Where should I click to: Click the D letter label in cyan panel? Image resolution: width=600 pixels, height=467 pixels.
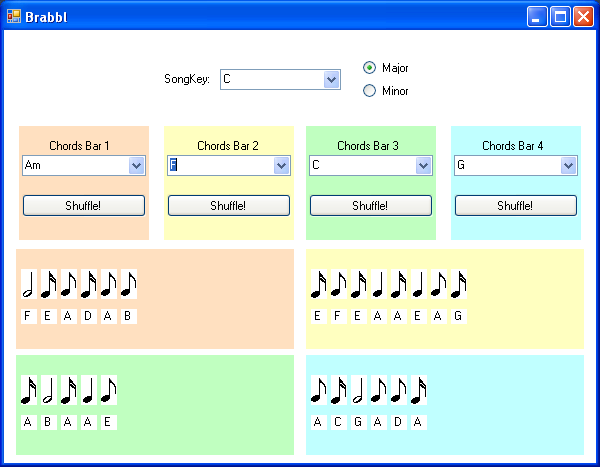(399, 422)
